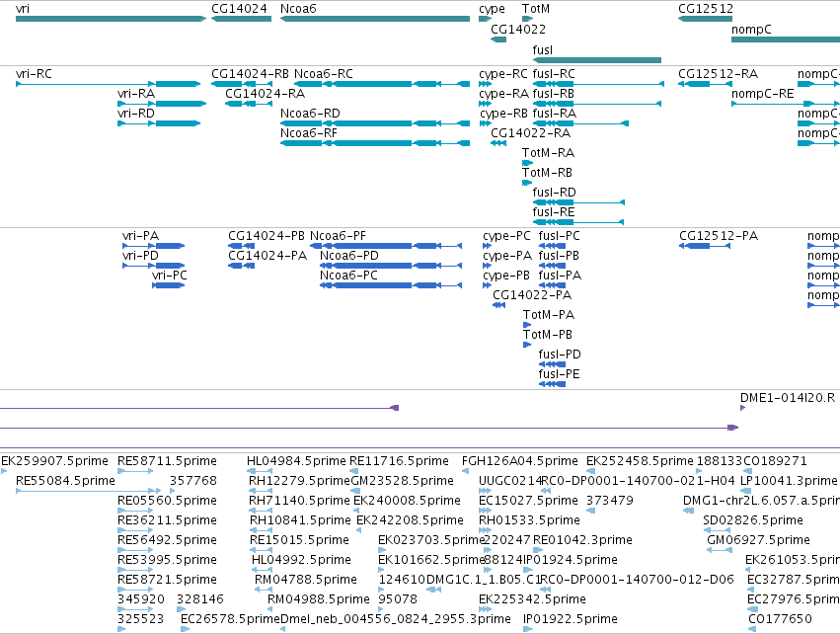Open the fusl-RA transcript label
The image size is (840, 634).
pyautogui.click(x=555, y=114)
